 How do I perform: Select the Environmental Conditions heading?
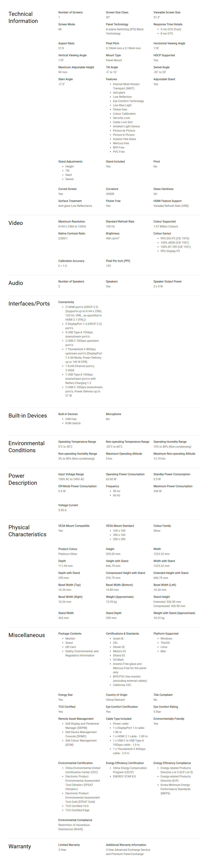[x=26, y=447]
